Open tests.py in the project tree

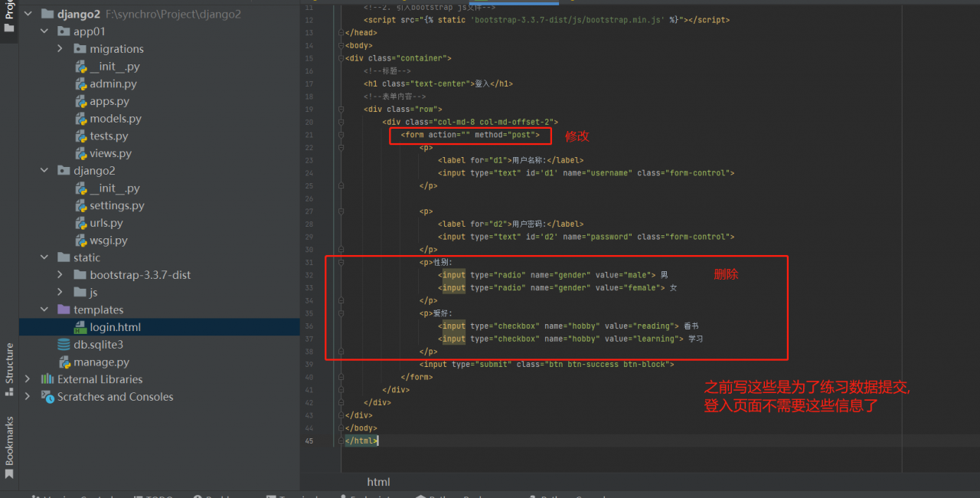coord(109,136)
